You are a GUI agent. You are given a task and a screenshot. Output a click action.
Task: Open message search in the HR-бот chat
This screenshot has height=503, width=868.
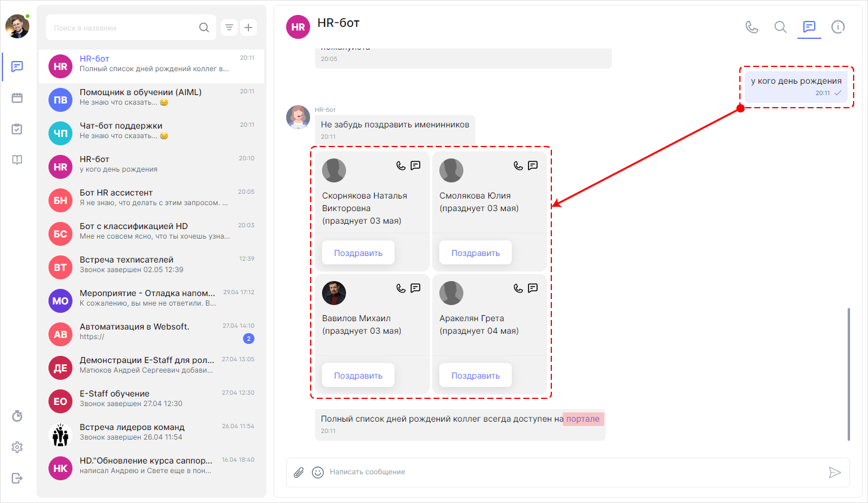pos(781,27)
